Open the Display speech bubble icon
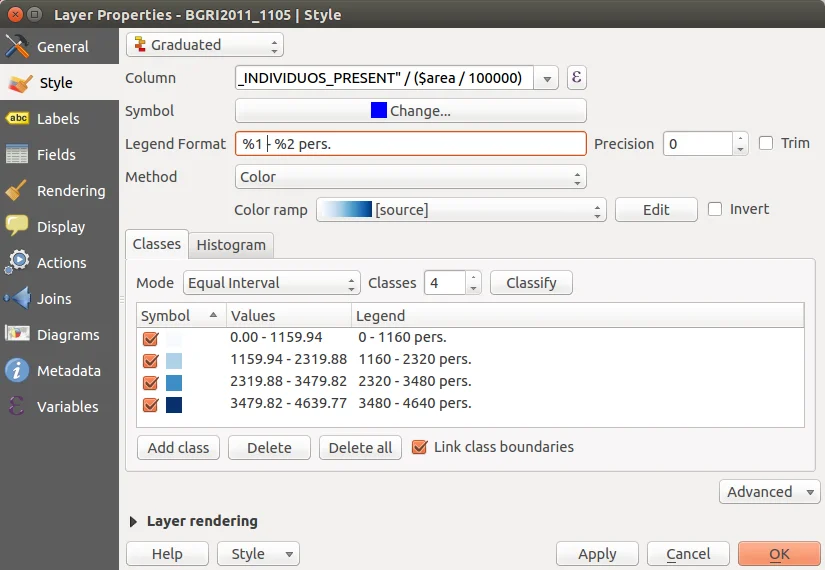825x570 pixels. [18, 227]
